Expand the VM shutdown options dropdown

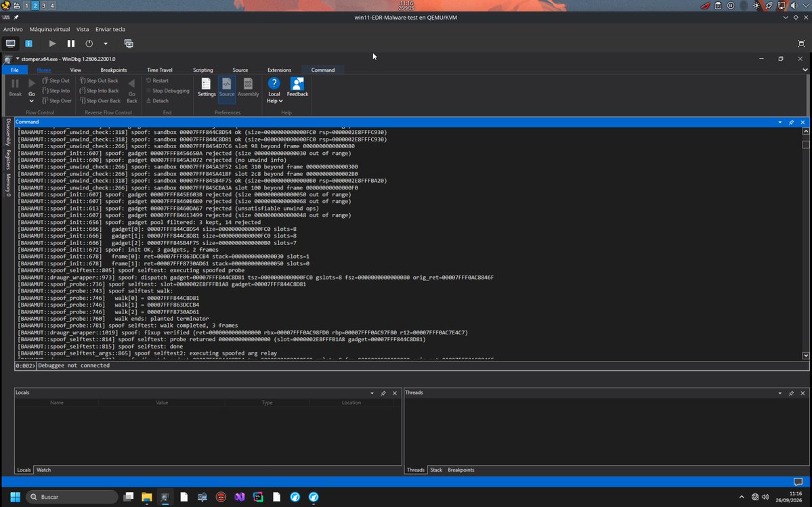pyautogui.click(x=106, y=43)
